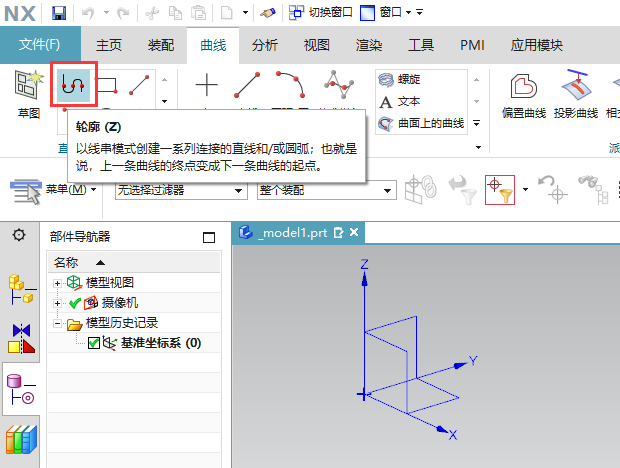Image resolution: width=620 pixels, height=468 pixels.
Task: Open the PMI tab
Action: click(x=472, y=45)
